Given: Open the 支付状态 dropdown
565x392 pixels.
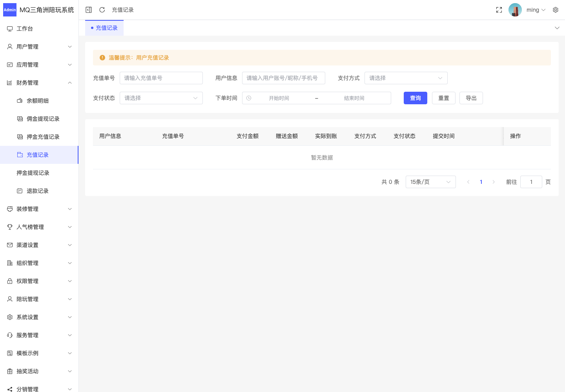Looking at the screenshot, I should (x=161, y=98).
